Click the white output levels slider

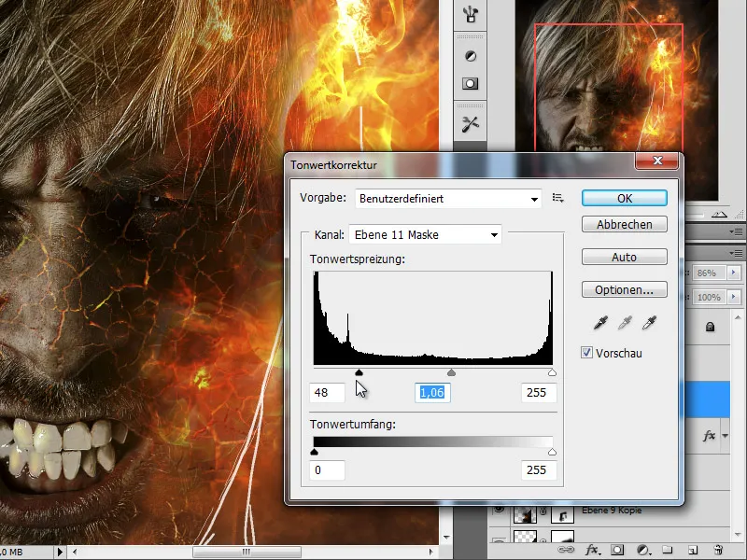click(552, 452)
